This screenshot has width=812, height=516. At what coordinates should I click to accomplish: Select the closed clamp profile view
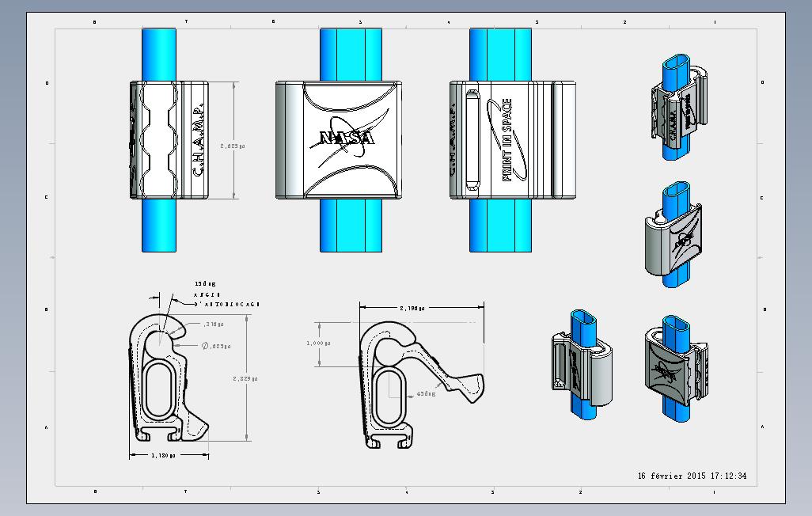pyautogui.click(x=169, y=378)
